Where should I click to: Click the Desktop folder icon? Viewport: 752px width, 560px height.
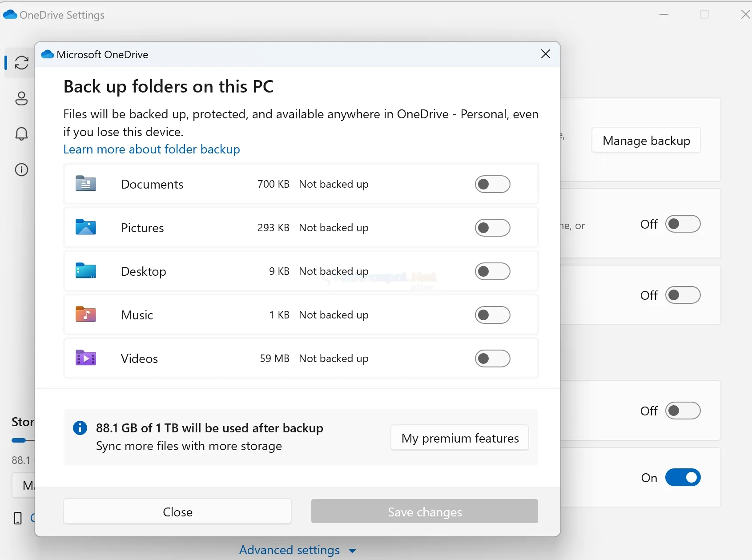coord(86,270)
